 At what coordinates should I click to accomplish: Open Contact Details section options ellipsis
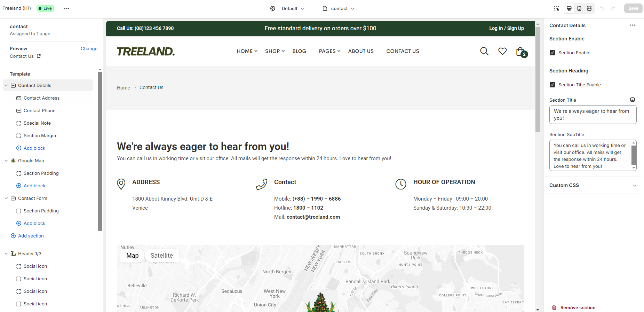tap(633, 25)
